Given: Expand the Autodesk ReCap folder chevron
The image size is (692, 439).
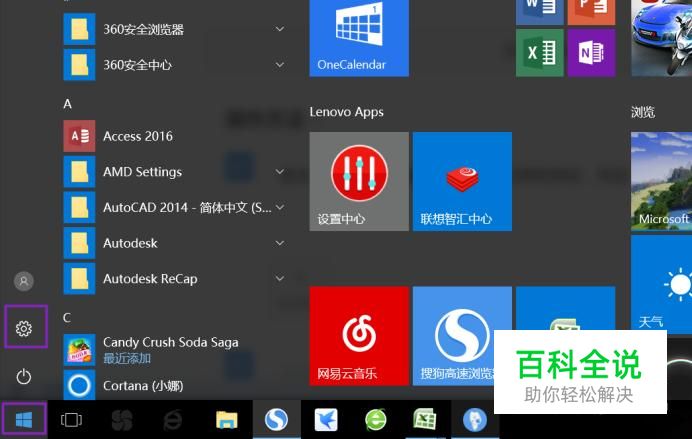Looking at the screenshot, I should pos(280,278).
